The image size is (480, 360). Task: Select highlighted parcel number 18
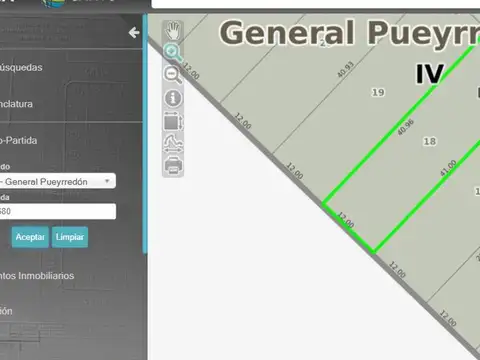pyautogui.click(x=429, y=141)
